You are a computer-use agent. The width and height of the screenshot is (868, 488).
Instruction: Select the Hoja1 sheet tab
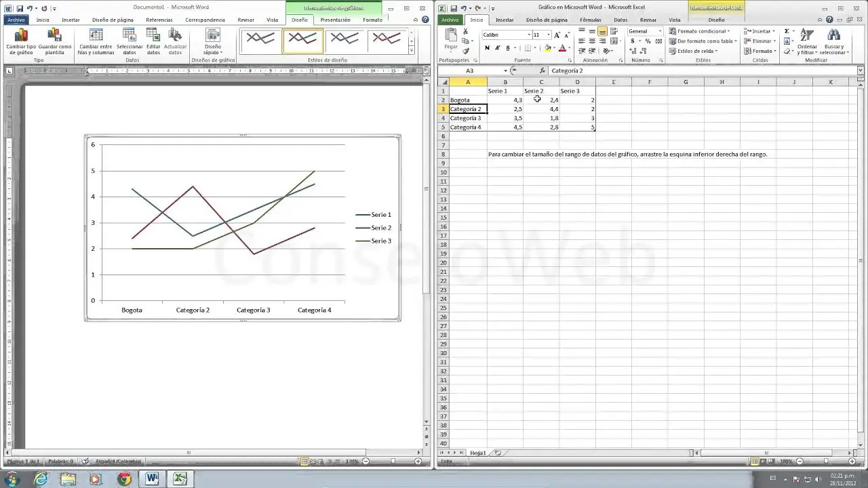pos(477,453)
